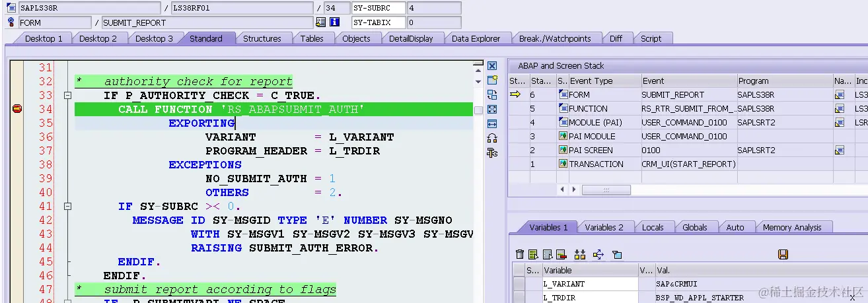Switch to the Desktop 3 tab

pos(154,38)
